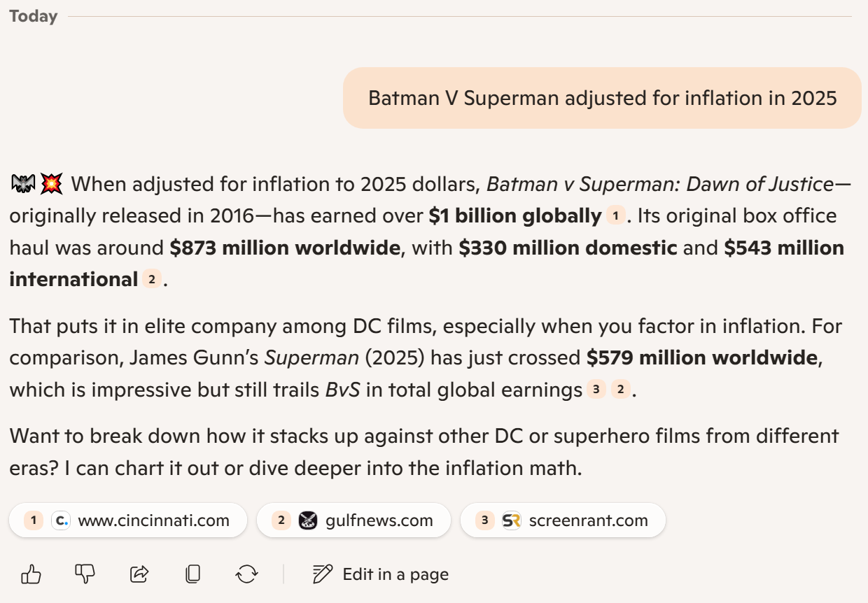Click citation 3 after total global earnings
Image resolution: width=868 pixels, height=603 pixels.
click(x=596, y=390)
